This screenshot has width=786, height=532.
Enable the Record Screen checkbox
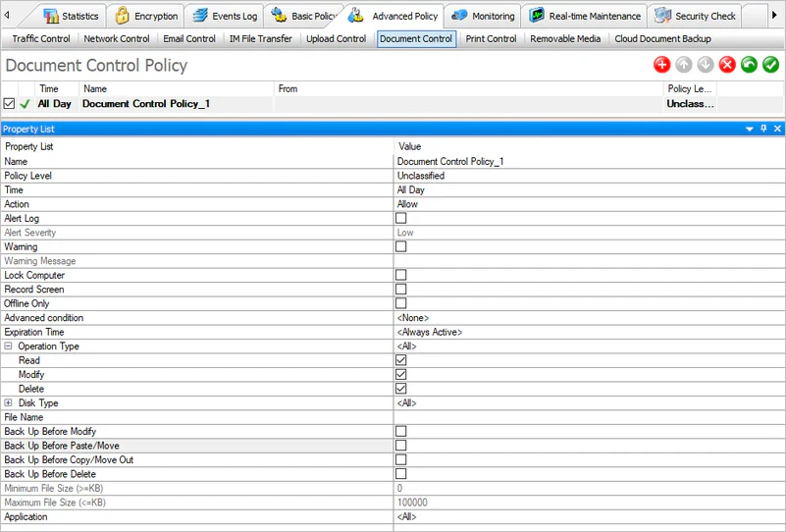click(x=401, y=290)
